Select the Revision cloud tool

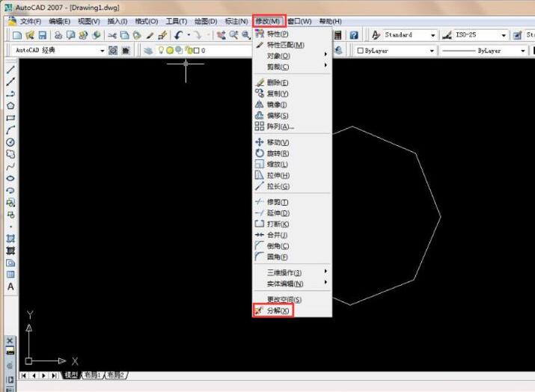point(10,154)
